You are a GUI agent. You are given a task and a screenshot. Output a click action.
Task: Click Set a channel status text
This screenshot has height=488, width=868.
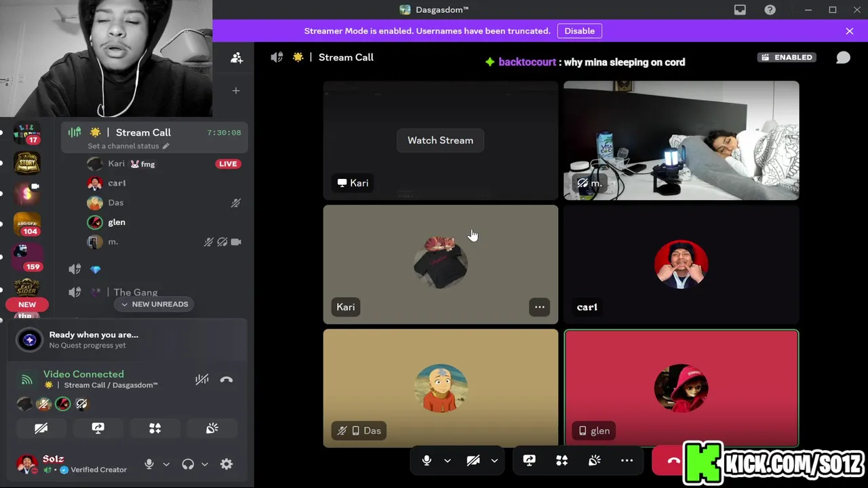pos(123,146)
